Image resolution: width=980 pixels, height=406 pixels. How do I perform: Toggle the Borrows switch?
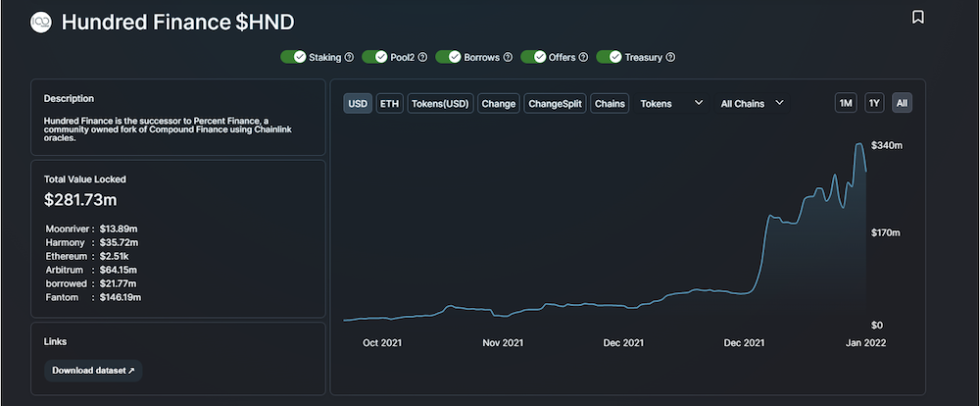pyautogui.click(x=448, y=57)
